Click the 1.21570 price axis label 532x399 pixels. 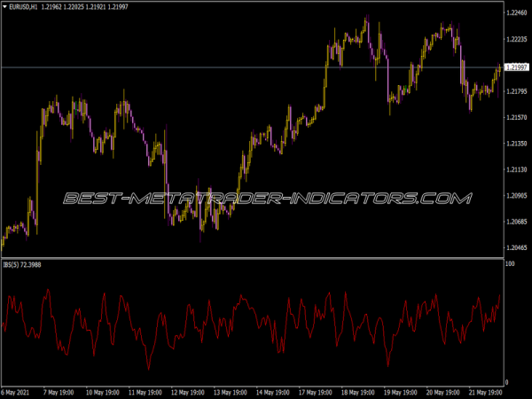coord(516,118)
